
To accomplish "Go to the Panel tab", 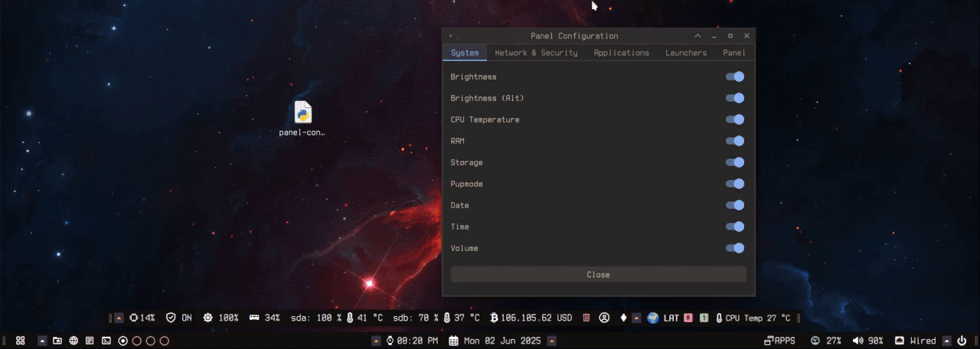I will pyautogui.click(x=734, y=53).
